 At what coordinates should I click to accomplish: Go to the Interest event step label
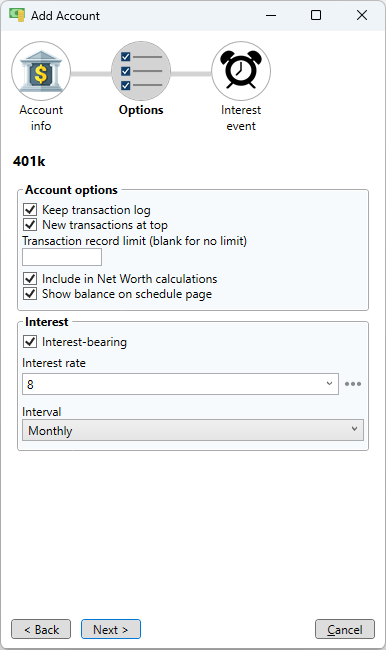(x=241, y=118)
